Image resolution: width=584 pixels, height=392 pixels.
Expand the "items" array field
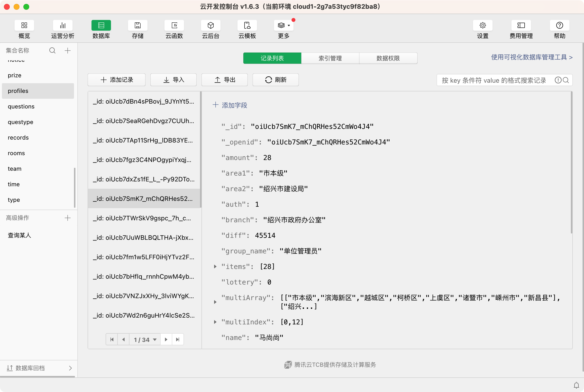(x=215, y=267)
